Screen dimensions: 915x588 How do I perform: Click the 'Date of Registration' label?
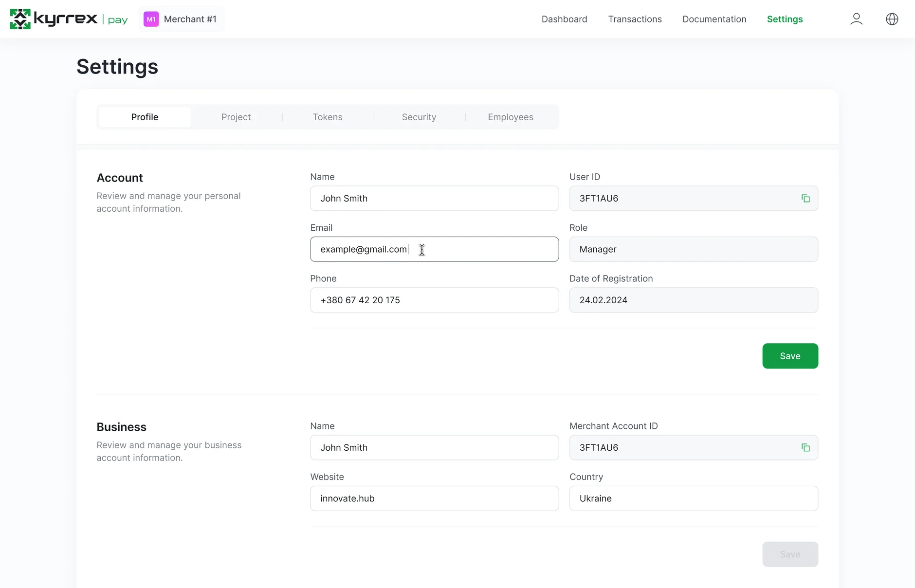[x=611, y=278]
